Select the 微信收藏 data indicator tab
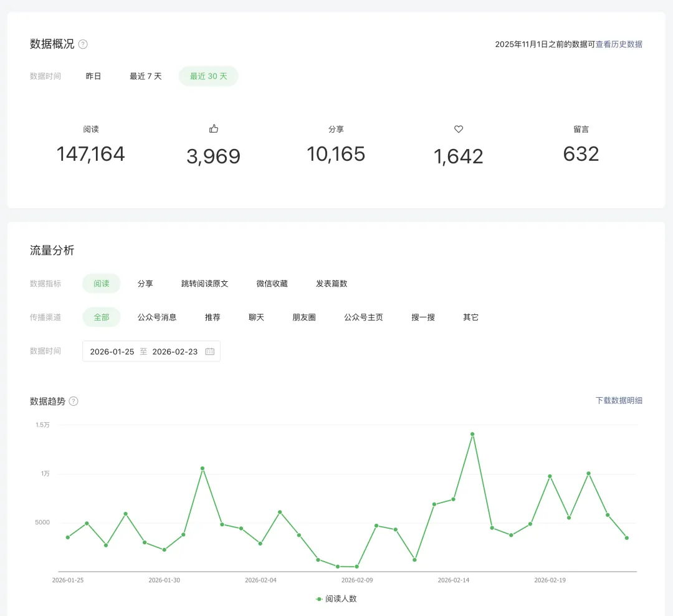 click(x=271, y=283)
